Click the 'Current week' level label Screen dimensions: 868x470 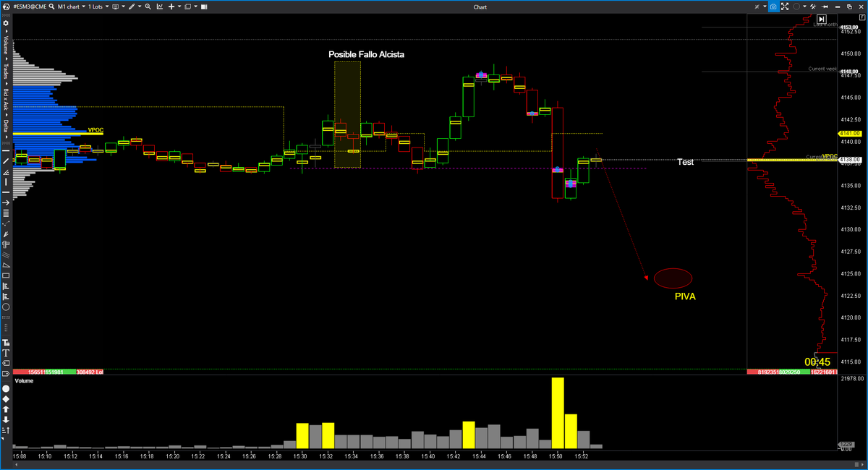[x=822, y=69]
